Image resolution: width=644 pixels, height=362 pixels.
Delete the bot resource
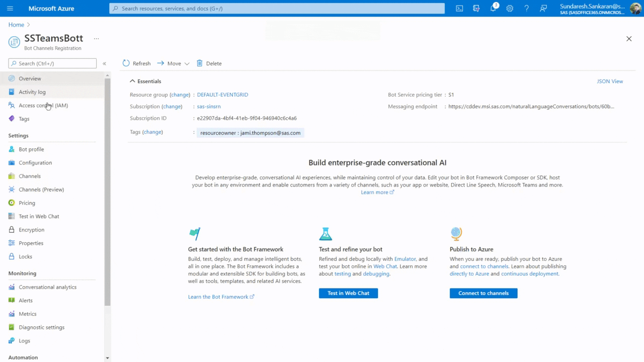209,63
